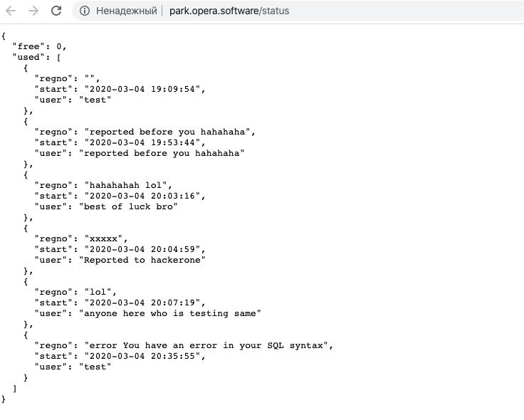
Task: Click user value 'Reported to hackerone'
Action: pos(142,260)
